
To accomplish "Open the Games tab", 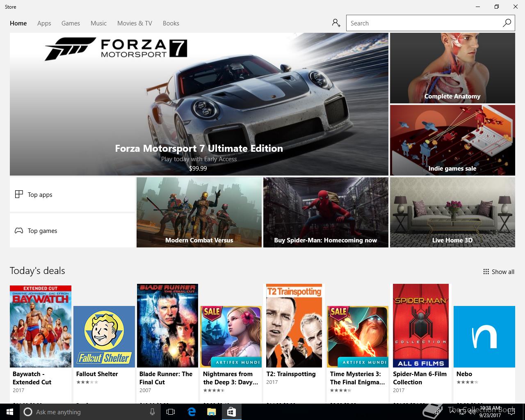I will (71, 23).
